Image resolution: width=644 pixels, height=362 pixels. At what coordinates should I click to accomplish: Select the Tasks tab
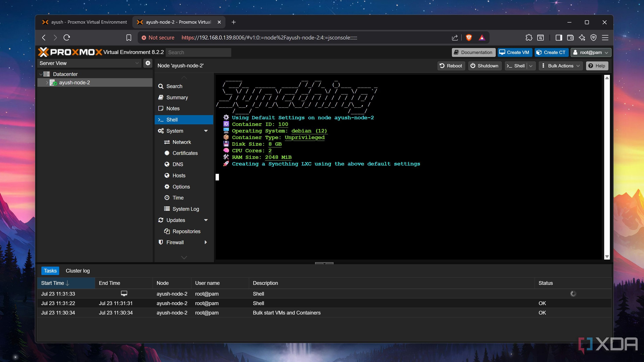[50, 270]
